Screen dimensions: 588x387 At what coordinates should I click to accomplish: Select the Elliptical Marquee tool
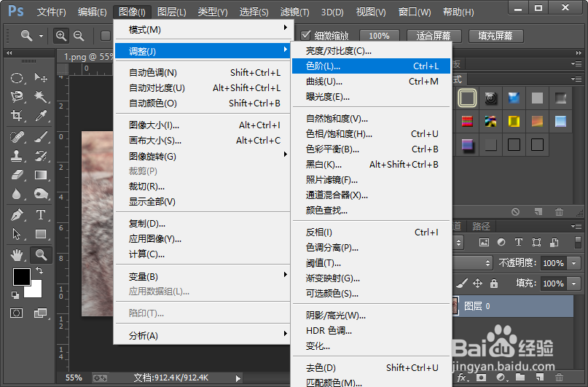[17, 78]
